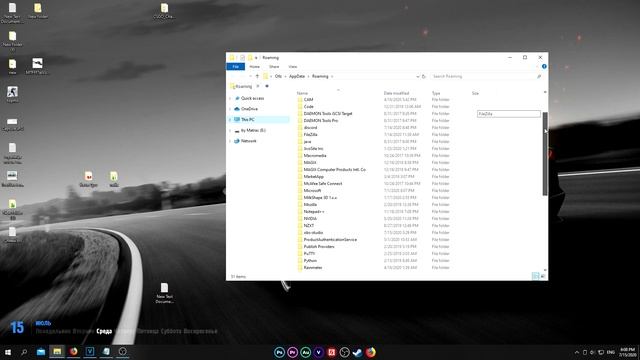
Task: Launch Photoshop from the center dock
Action: [x=279, y=352]
